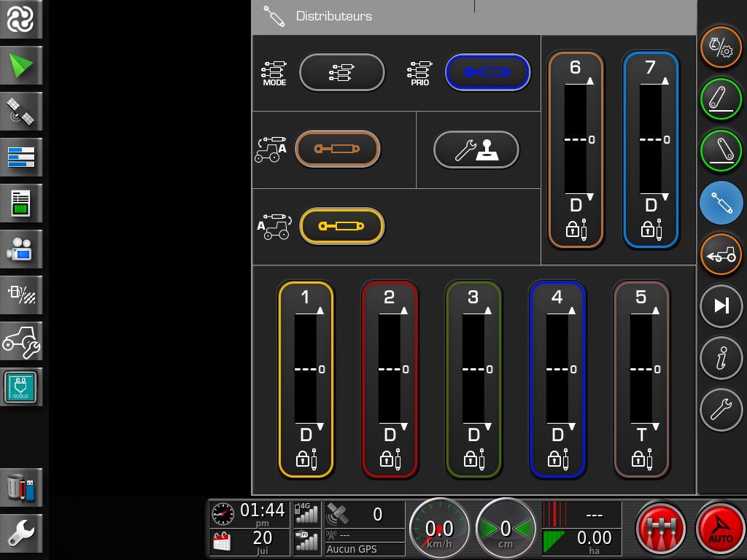
Task: Click the MODE distributor button
Action: pos(341,72)
